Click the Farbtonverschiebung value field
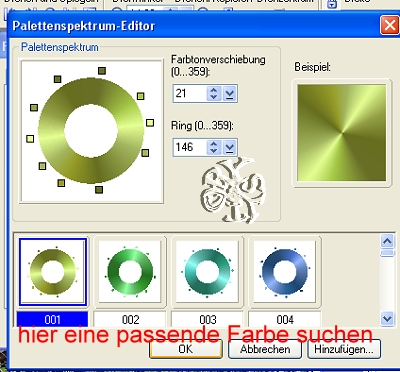 (x=189, y=93)
